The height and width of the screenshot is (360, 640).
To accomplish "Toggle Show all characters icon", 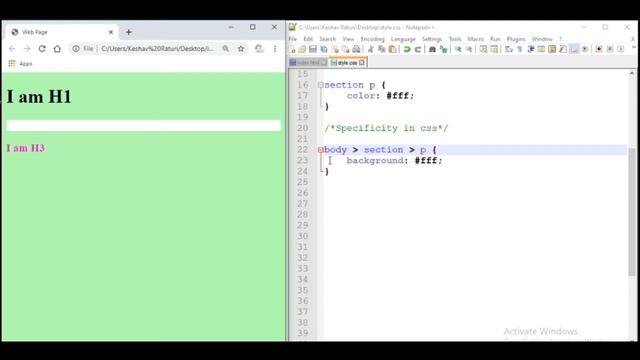I will point(520,49).
